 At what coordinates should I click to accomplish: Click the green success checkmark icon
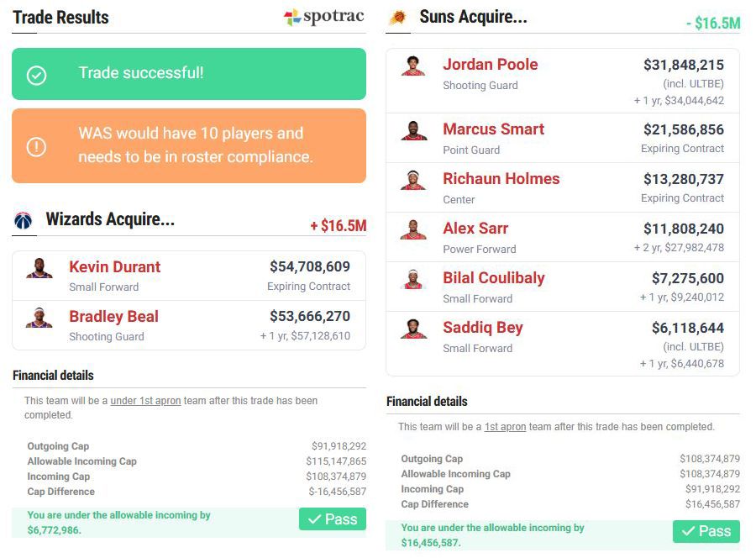point(36,74)
